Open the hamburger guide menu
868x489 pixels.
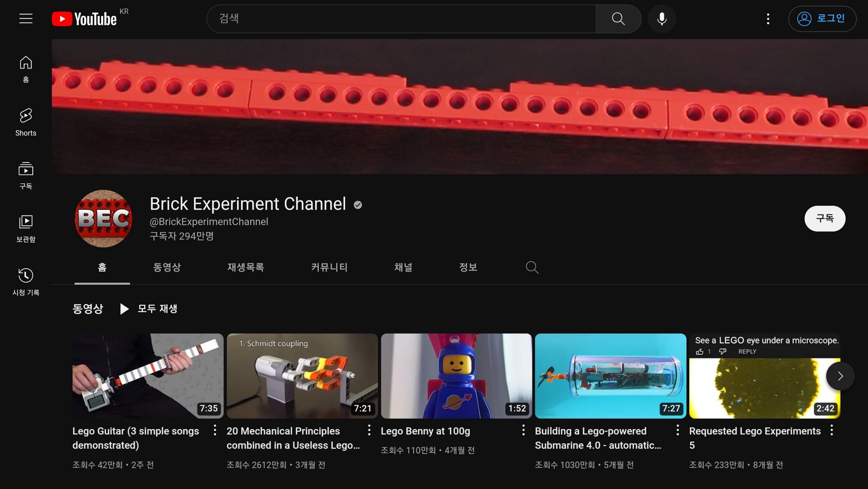pyautogui.click(x=26, y=19)
